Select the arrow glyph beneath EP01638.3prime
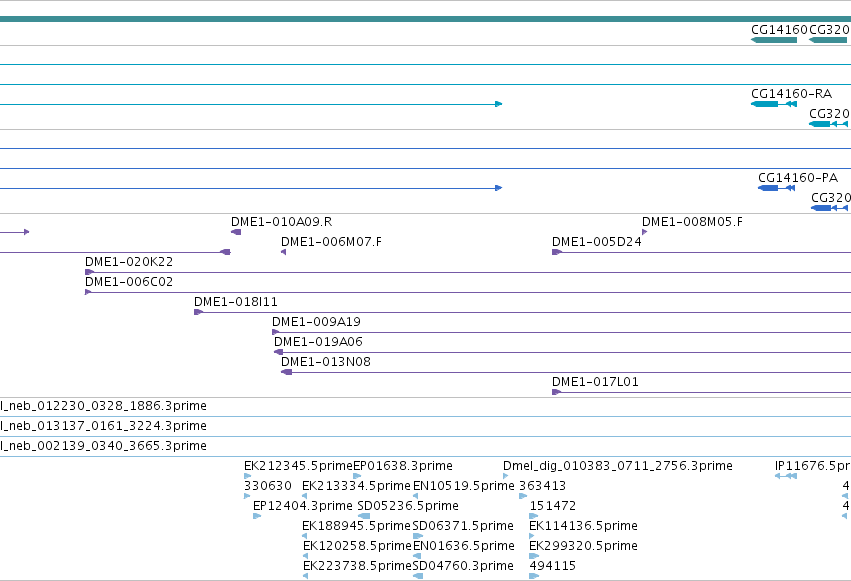 coord(357,476)
